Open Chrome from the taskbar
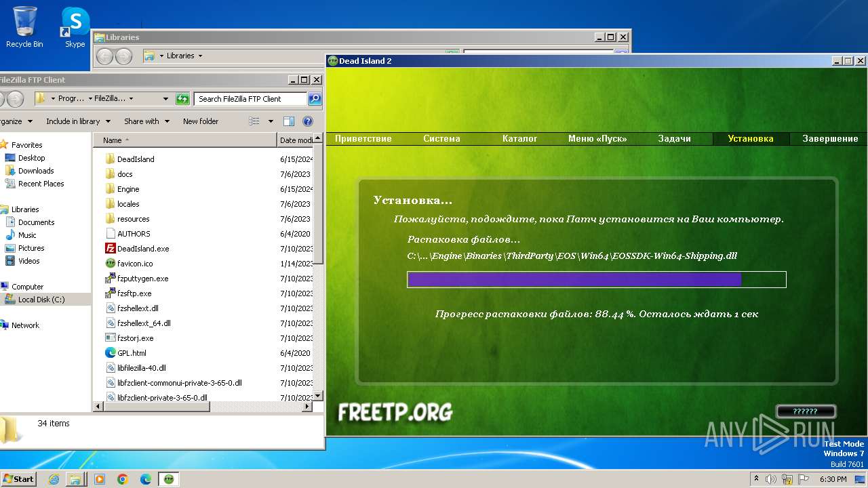This screenshot has height=488, width=868. pyautogui.click(x=123, y=479)
